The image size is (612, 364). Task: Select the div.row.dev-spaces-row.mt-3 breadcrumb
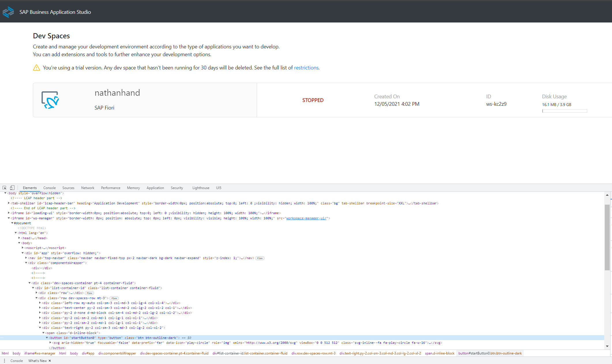pyautogui.click(x=313, y=353)
